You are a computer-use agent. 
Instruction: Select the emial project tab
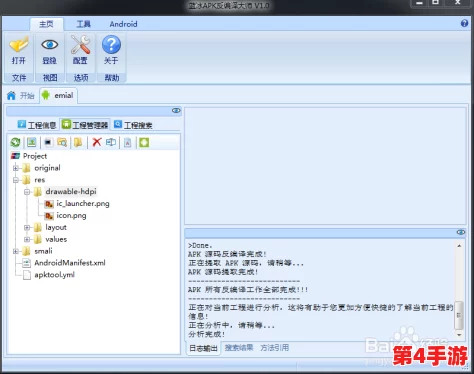pyautogui.click(x=58, y=95)
